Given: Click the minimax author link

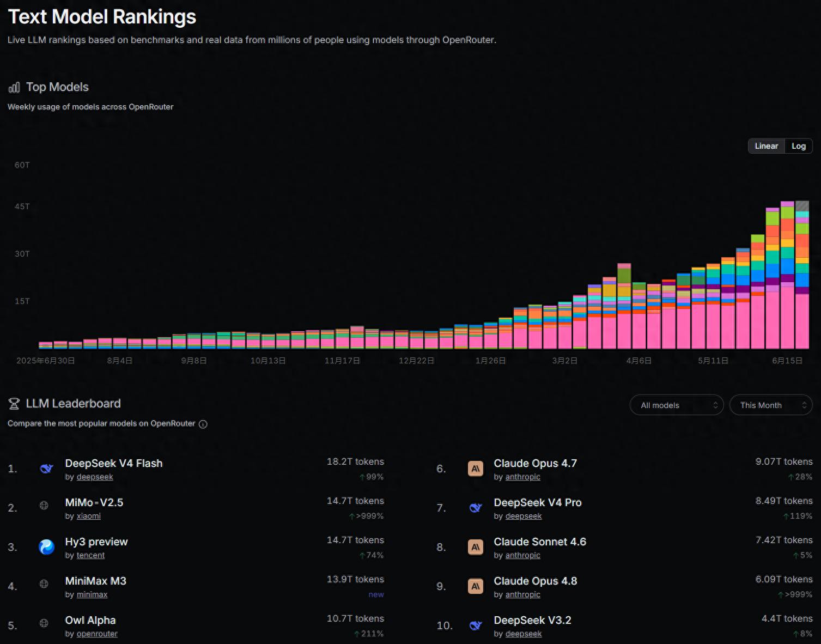Looking at the screenshot, I should point(92,594).
